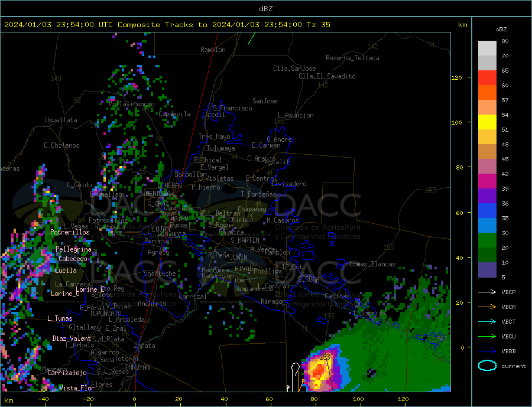This screenshot has width=532, height=407.
Task: Select the 30 dBZ green color swatch
Action: point(487,240)
